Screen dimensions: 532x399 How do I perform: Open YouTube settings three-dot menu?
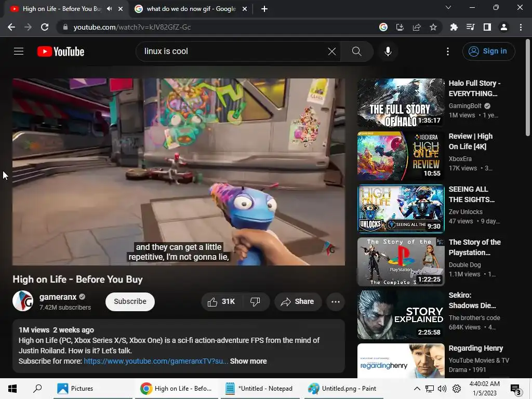coord(448,51)
